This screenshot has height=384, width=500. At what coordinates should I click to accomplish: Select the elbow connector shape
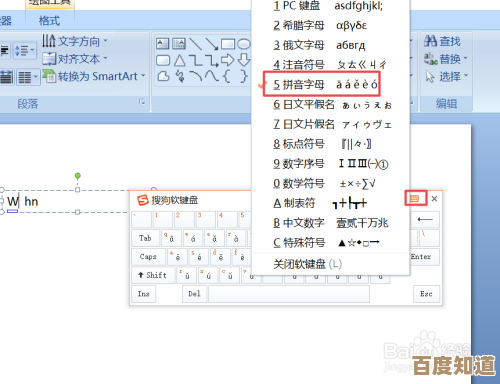[196, 60]
